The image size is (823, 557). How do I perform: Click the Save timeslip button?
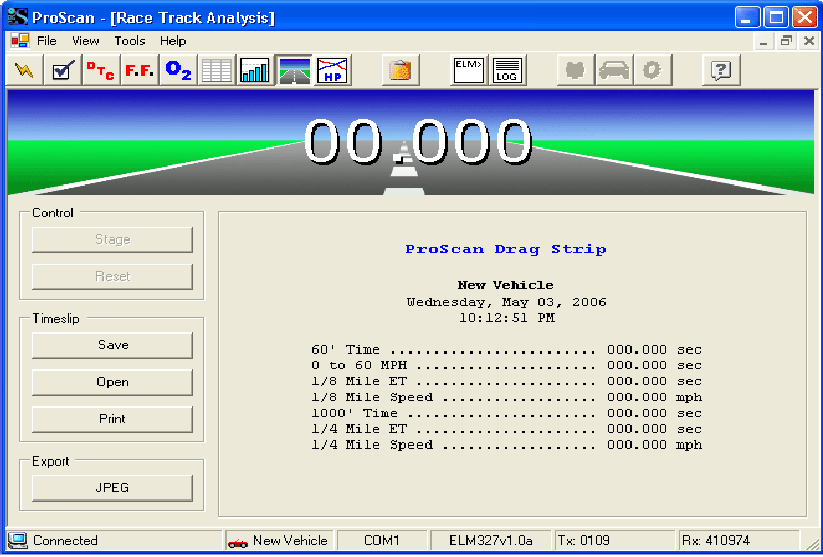pyautogui.click(x=112, y=345)
